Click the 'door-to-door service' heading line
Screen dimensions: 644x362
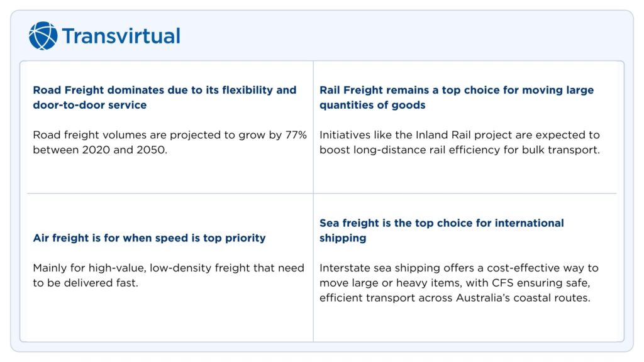coord(89,105)
